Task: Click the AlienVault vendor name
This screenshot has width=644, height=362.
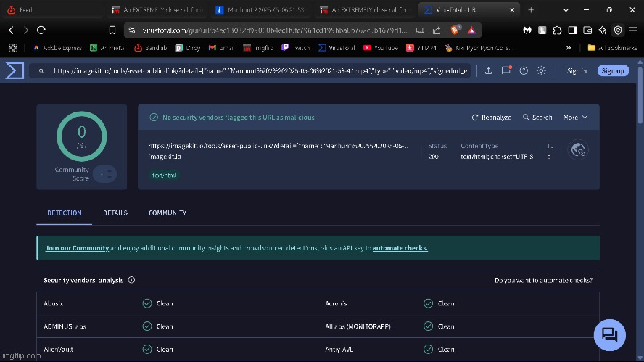Action: (58, 349)
